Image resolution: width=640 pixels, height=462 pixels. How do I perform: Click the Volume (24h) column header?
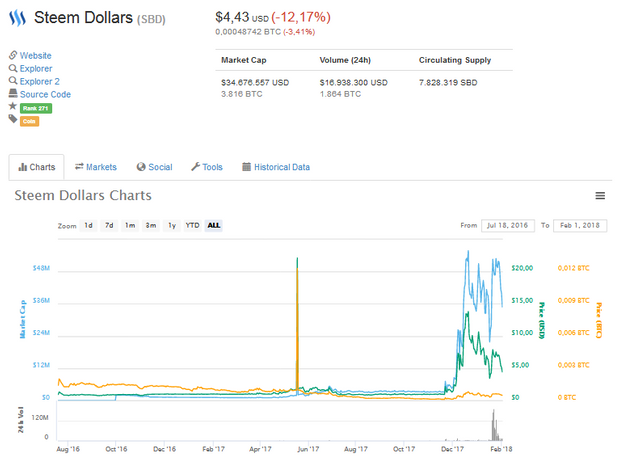click(345, 60)
